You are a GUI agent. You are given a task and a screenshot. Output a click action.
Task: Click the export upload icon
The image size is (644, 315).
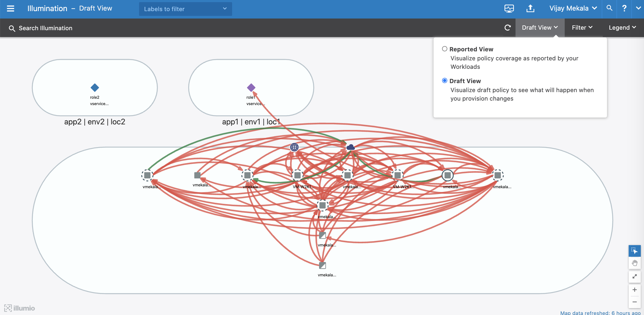tap(530, 8)
